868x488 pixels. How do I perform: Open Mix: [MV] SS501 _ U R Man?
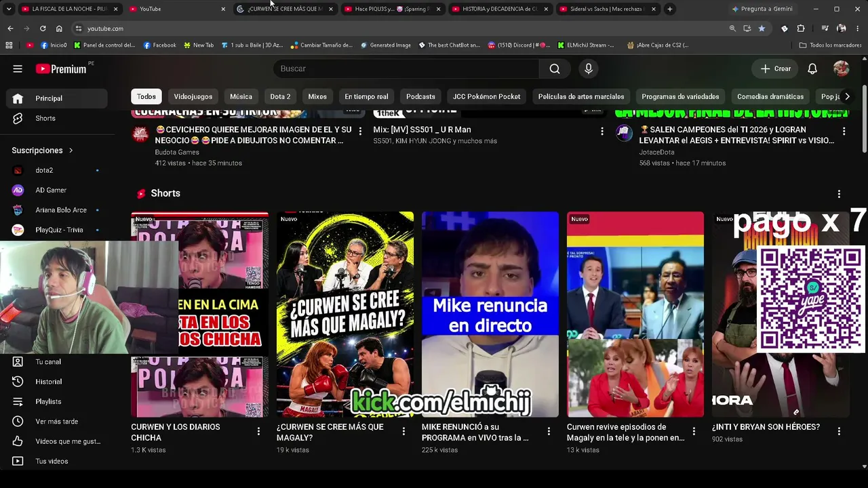422,129
